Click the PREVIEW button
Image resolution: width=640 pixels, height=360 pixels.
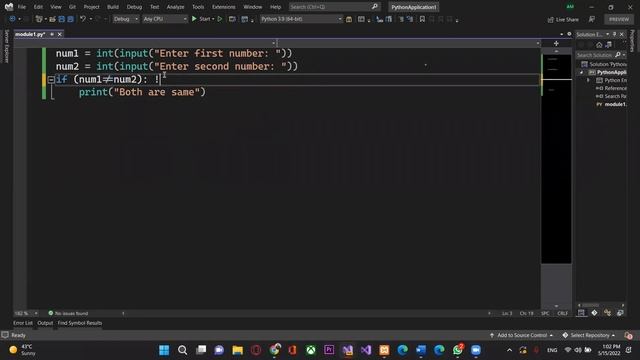619,19
